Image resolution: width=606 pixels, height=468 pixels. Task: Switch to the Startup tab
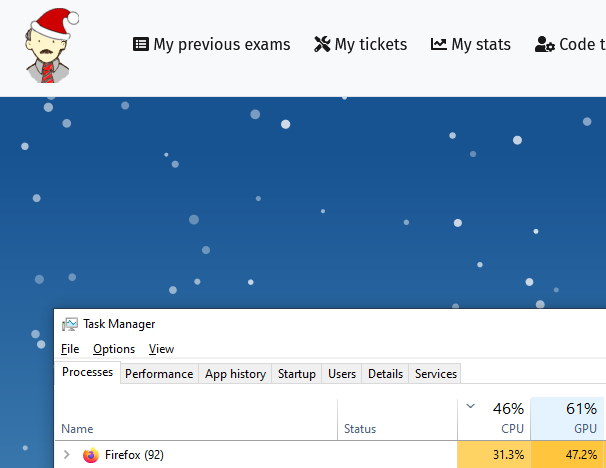[x=296, y=374]
